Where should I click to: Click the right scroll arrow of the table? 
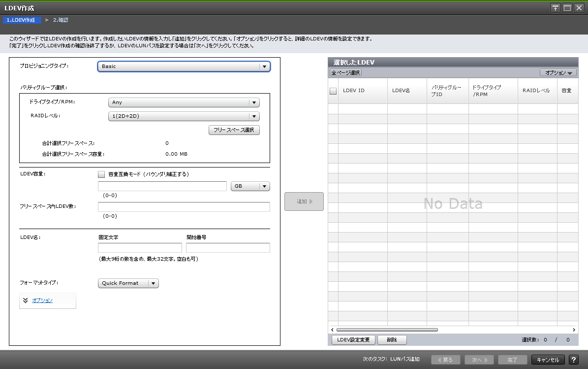574,330
